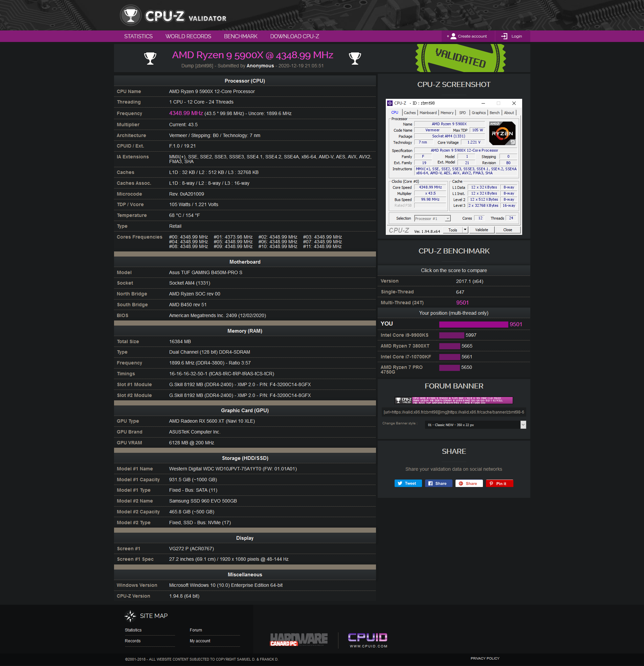The width and height of the screenshot is (644, 666).
Task: Click the Login arrow icon
Action: (504, 36)
